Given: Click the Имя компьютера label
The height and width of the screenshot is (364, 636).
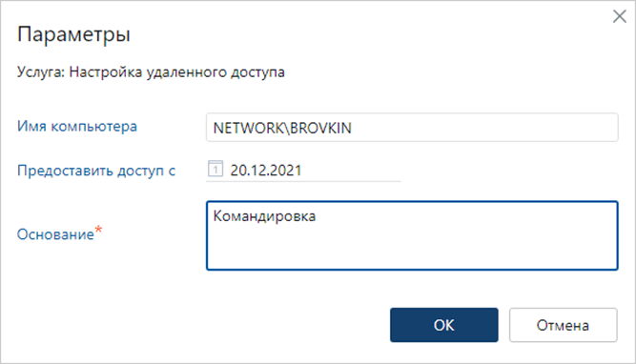Looking at the screenshot, I should pos(77,127).
